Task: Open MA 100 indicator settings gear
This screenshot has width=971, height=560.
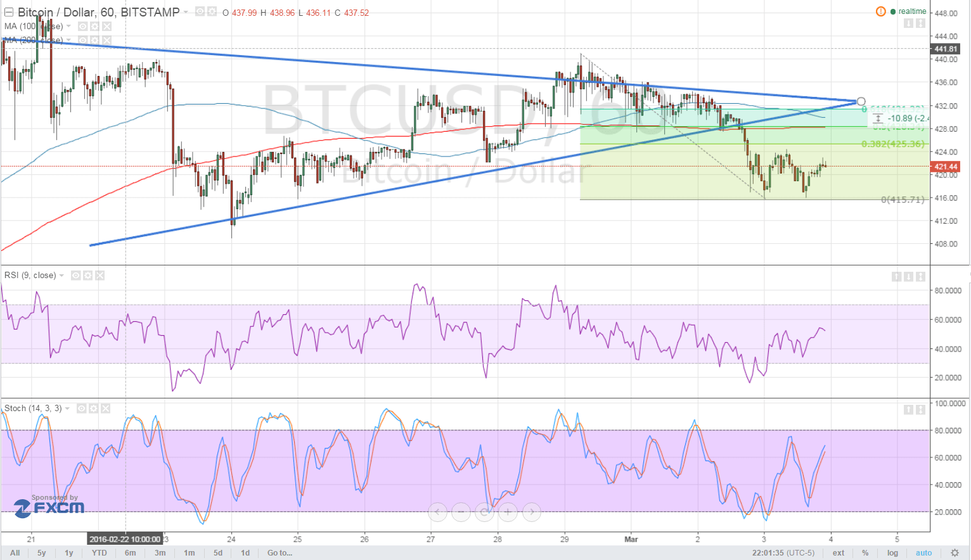Action: [x=94, y=27]
